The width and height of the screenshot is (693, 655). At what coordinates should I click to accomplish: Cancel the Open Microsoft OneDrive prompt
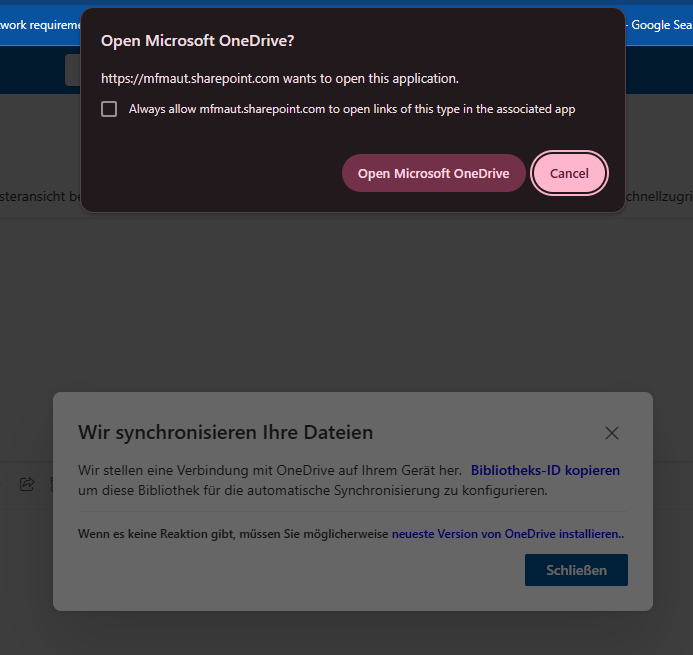click(569, 173)
